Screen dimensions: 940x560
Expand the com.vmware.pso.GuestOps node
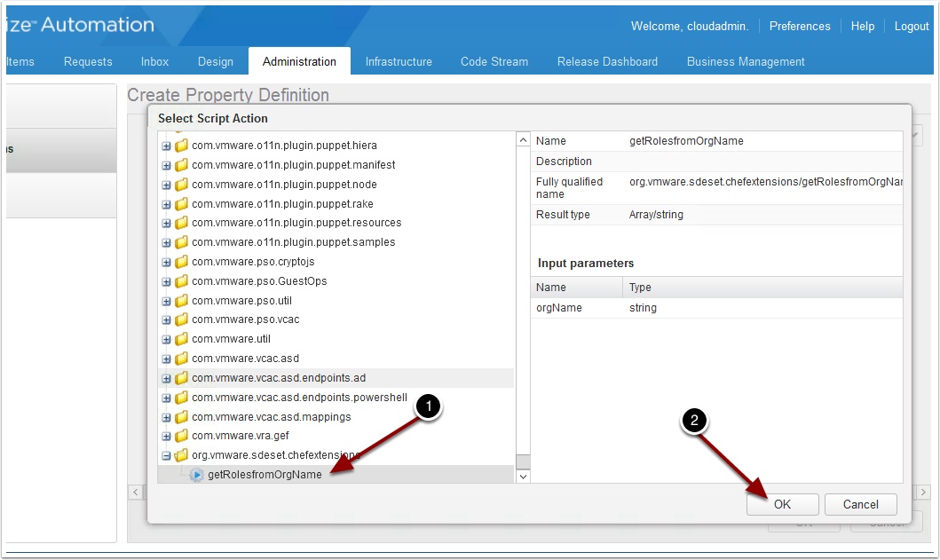166,282
